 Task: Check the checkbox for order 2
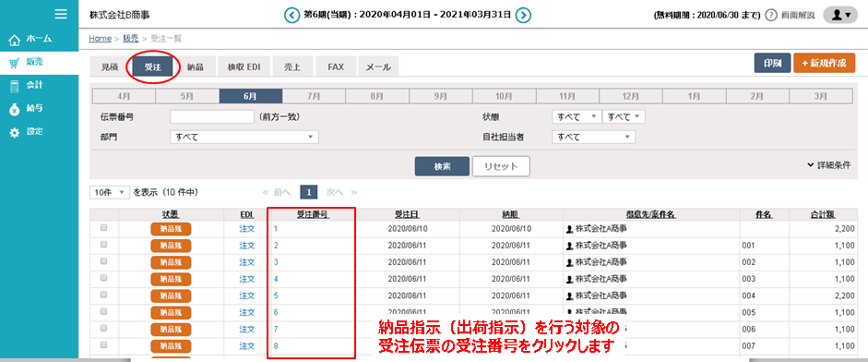click(103, 245)
